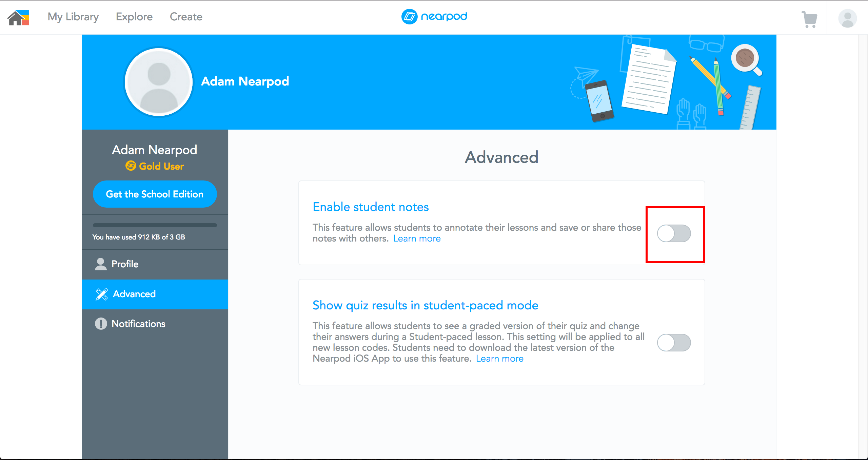Click the Explore navigation icon
Image resolution: width=868 pixels, height=460 pixels.
[134, 17]
